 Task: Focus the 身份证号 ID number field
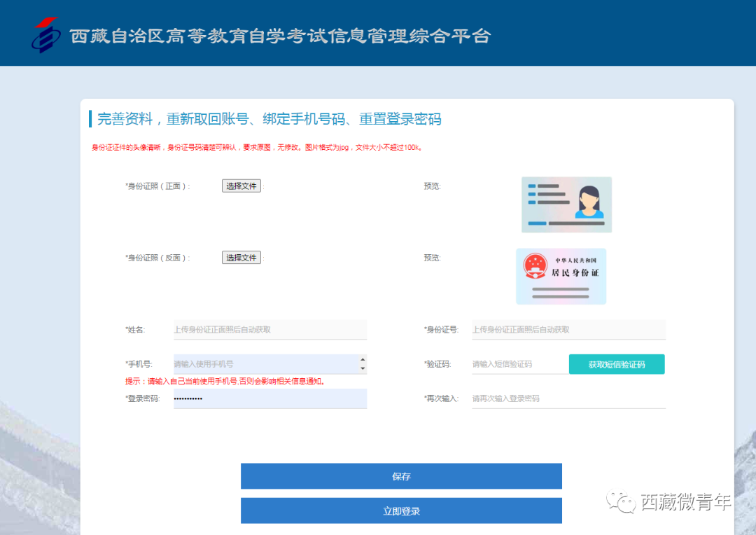pos(568,329)
